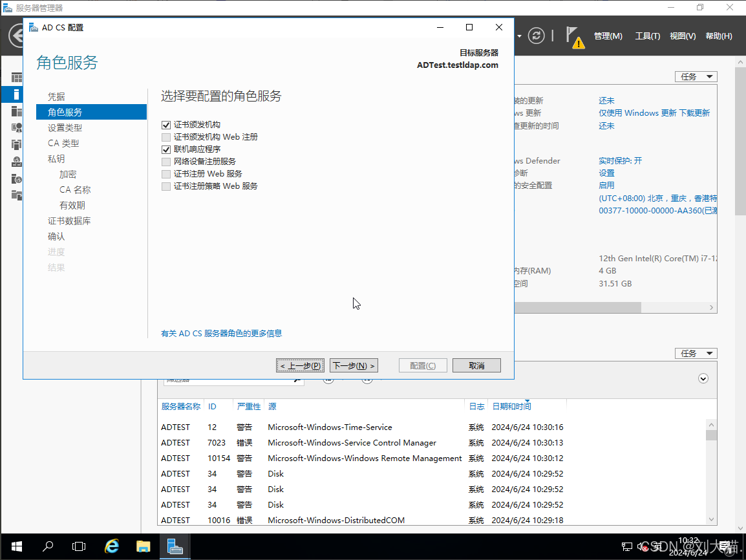Click the Windows Start button
Image resolution: width=746 pixels, height=560 pixels.
(x=17, y=546)
